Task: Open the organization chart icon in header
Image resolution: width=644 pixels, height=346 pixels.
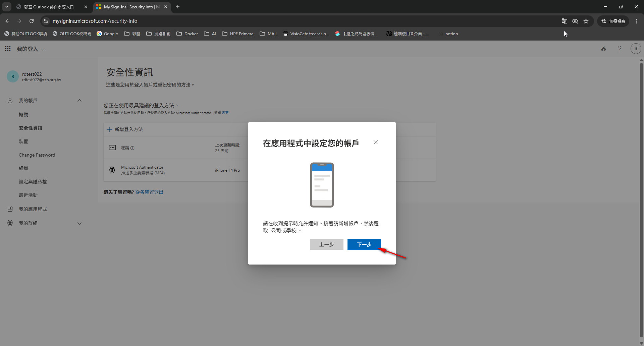Action: tap(603, 49)
